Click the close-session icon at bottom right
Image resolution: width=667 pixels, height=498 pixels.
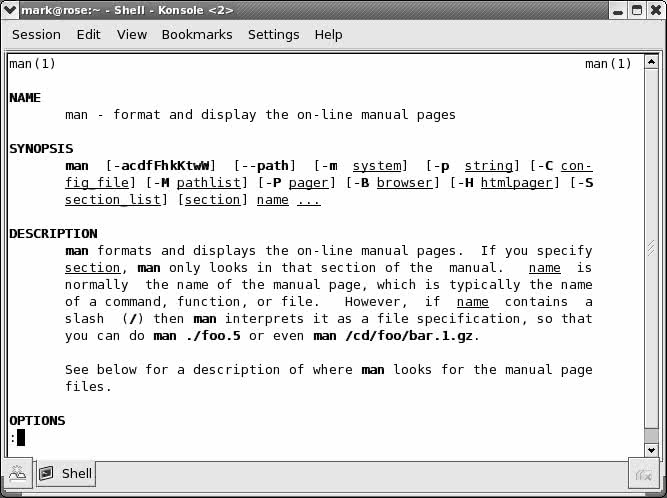(643, 474)
